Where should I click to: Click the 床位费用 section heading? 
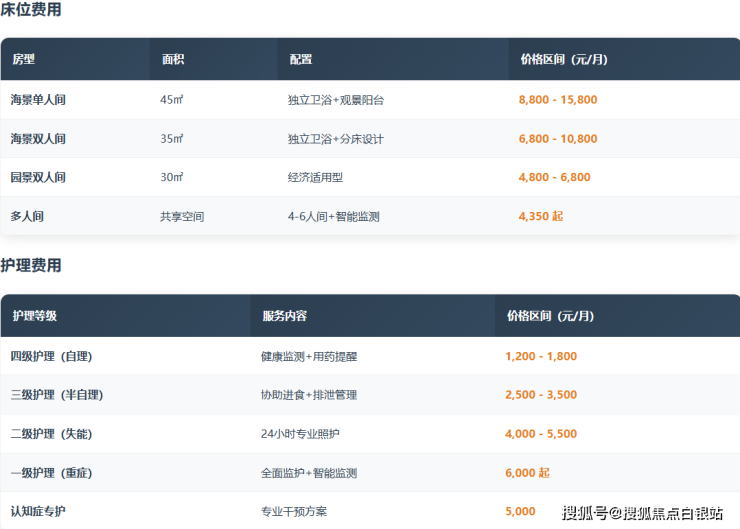pyautogui.click(x=31, y=10)
